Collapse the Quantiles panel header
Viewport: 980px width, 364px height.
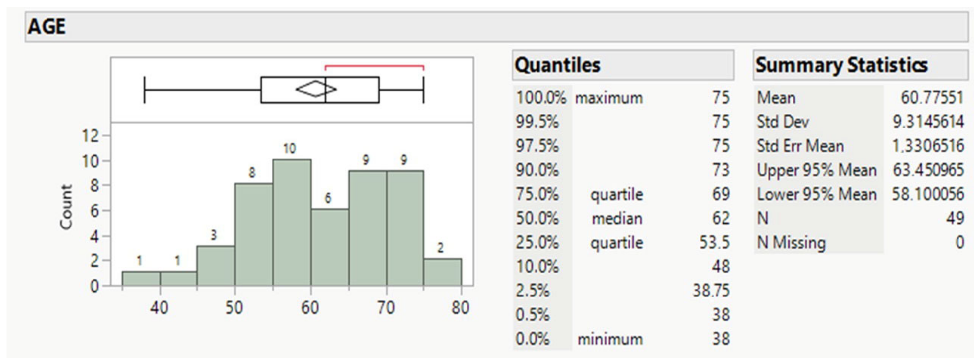tap(557, 65)
